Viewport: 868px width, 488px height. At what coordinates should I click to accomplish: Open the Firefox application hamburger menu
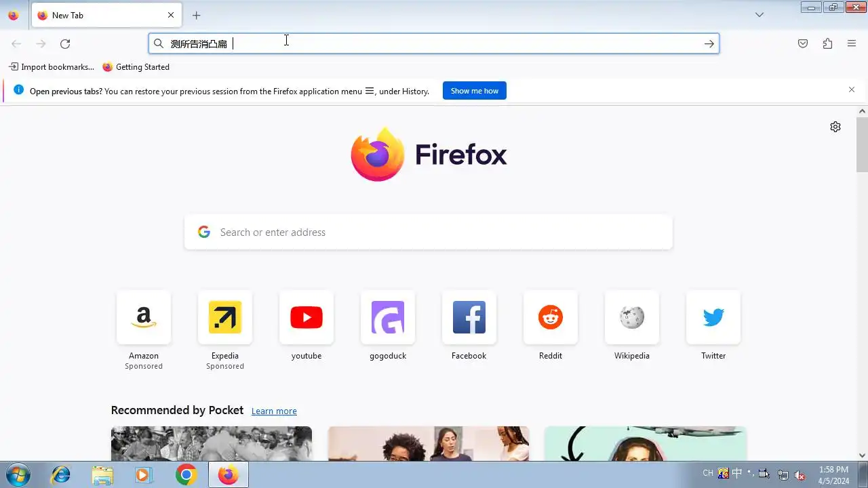pyautogui.click(x=852, y=43)
